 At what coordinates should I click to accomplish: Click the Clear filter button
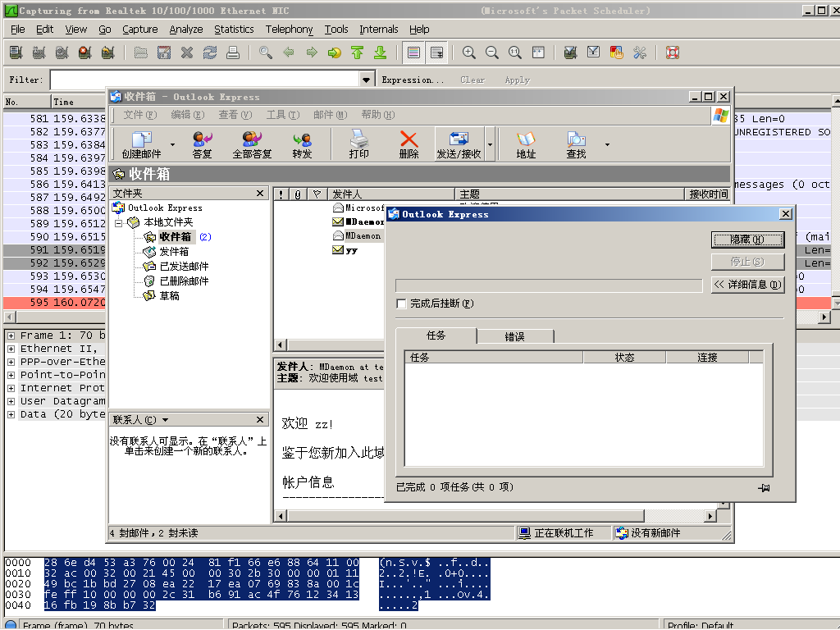(x=472, y=80)
